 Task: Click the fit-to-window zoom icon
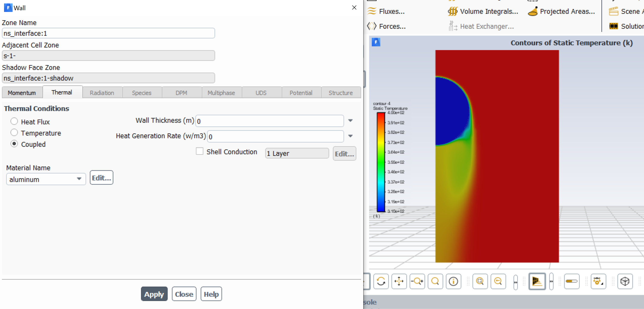480,281
